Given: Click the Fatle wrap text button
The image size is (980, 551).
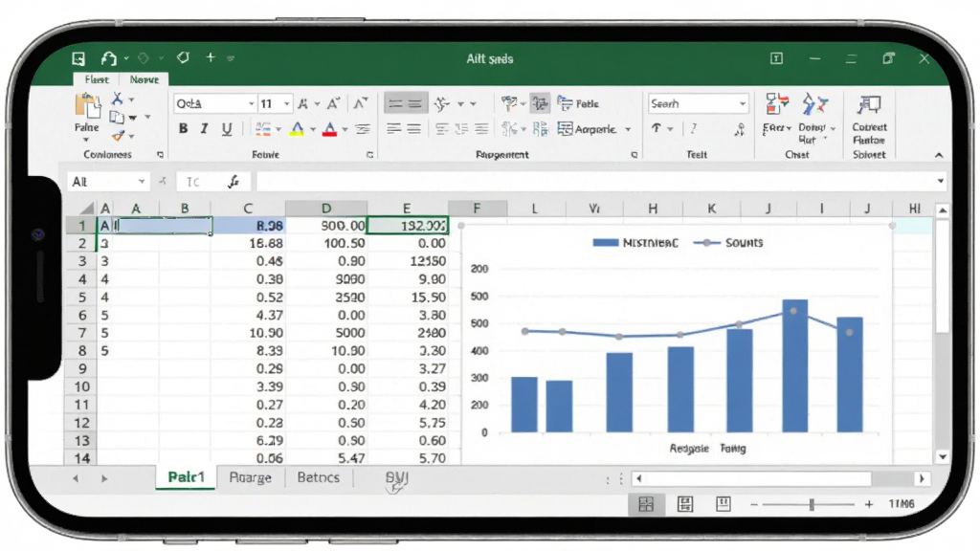Looking at the screenshot, I should click(x=577, y=103).
